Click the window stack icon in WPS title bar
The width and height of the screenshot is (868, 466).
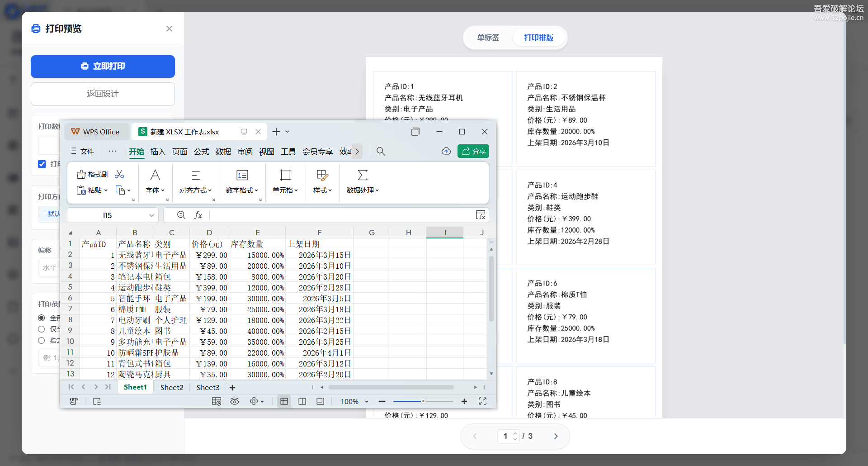(x=415, y=132)
